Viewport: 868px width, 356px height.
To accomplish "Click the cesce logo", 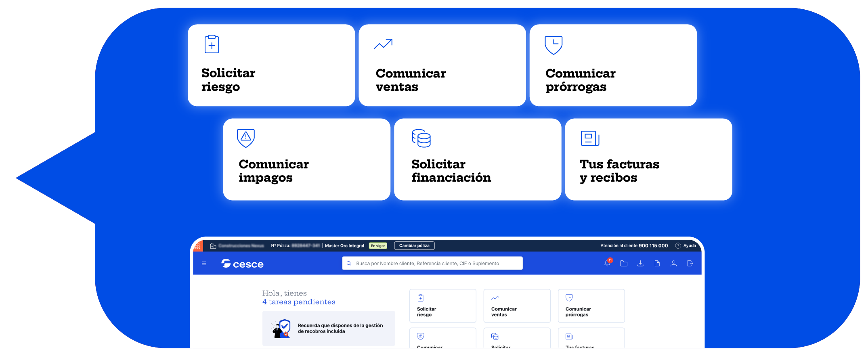I will click(242, 264).
